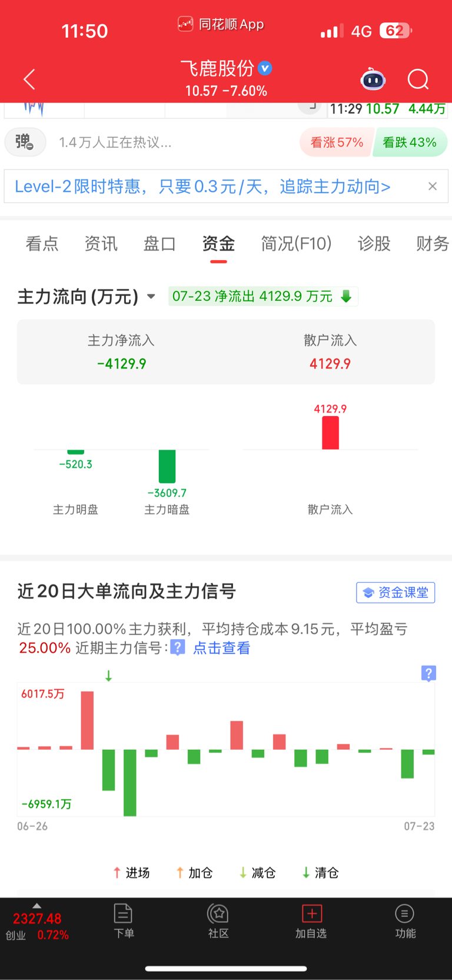Vote 看涨 57% bullish
Screen dimensions: 452x980
pos(337,142)
